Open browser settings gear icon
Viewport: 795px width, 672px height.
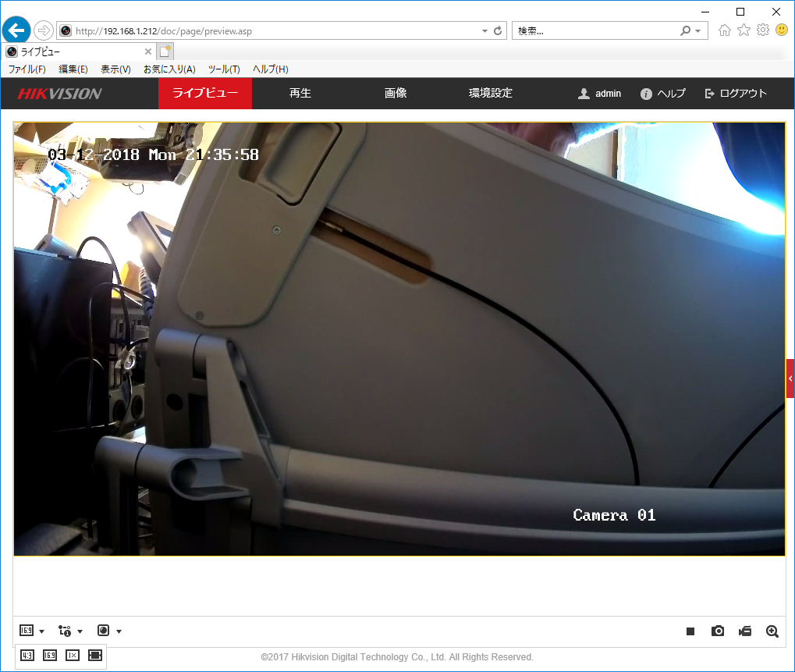762,30
